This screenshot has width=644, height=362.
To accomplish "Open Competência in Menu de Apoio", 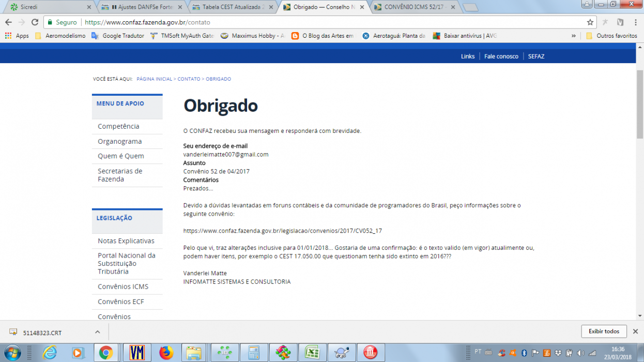I will [x=118, y=126].
